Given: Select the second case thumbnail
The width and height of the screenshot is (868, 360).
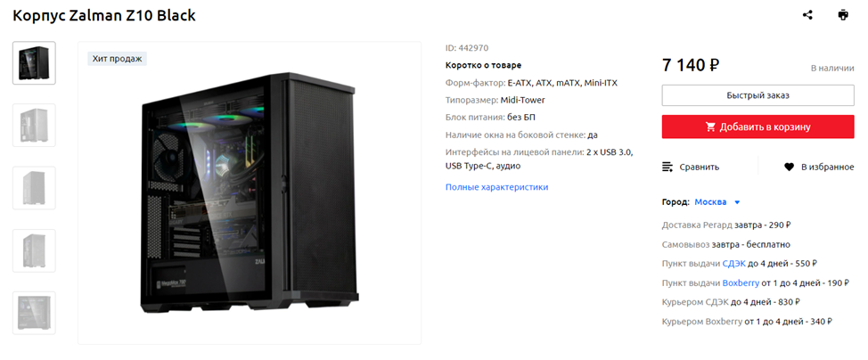Looking at the screenshot, I should pos(35,125).
